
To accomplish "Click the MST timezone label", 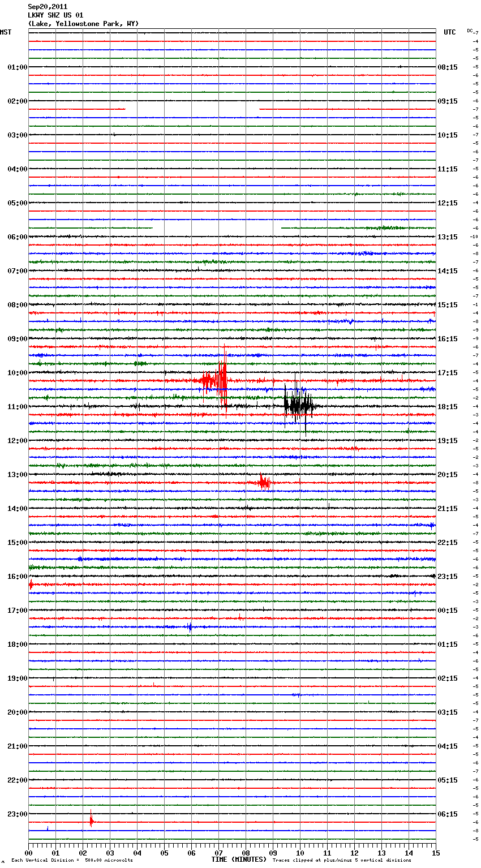I will tap(6, 32).
